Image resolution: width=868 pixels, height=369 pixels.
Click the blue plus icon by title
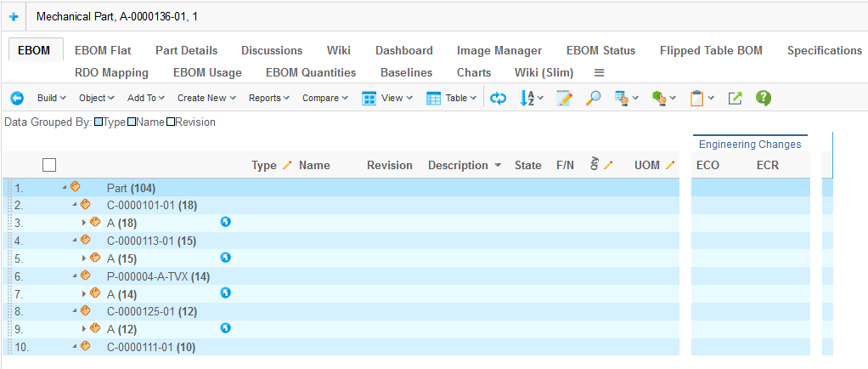pyautogui.click(x=14, y=17)
